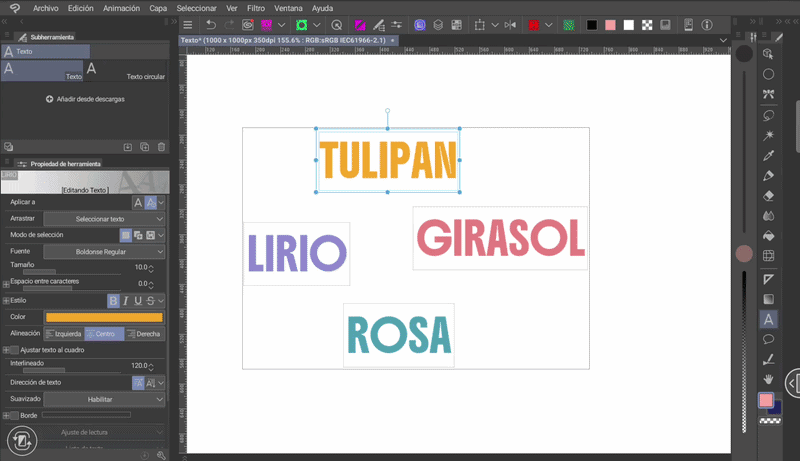Viewport: 800px width, 461px height.
Task: Select the Eyedropper tool
Action: click(x=768, y=156)
